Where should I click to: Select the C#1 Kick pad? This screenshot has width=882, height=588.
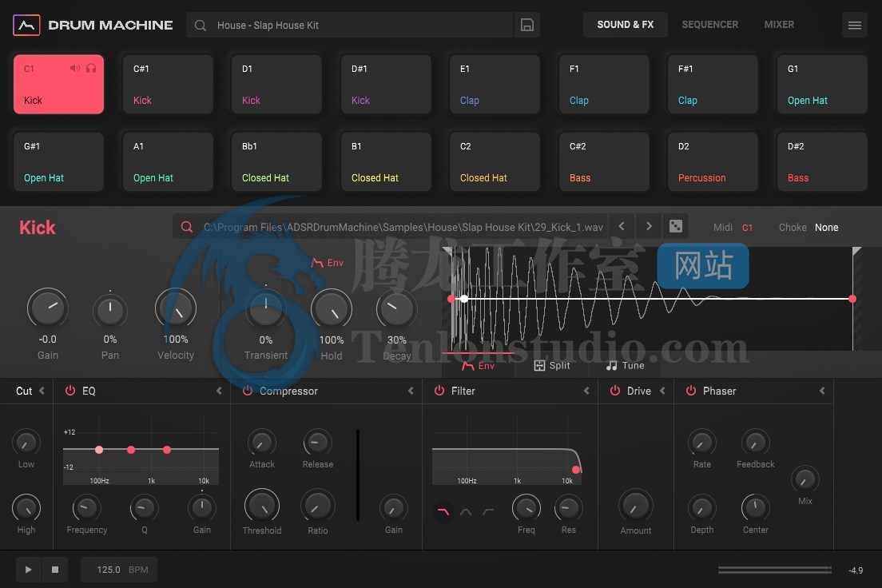pyautogui.click(x=168, y=85)
